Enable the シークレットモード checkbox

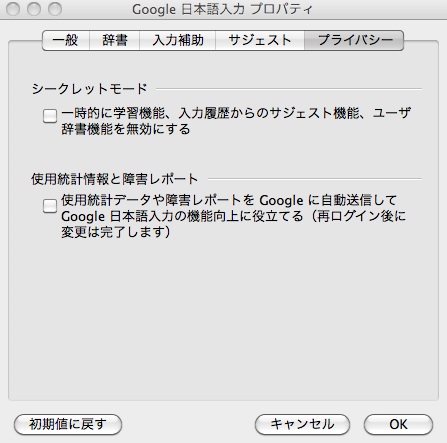pyautogui.click(x=50, y=116)
